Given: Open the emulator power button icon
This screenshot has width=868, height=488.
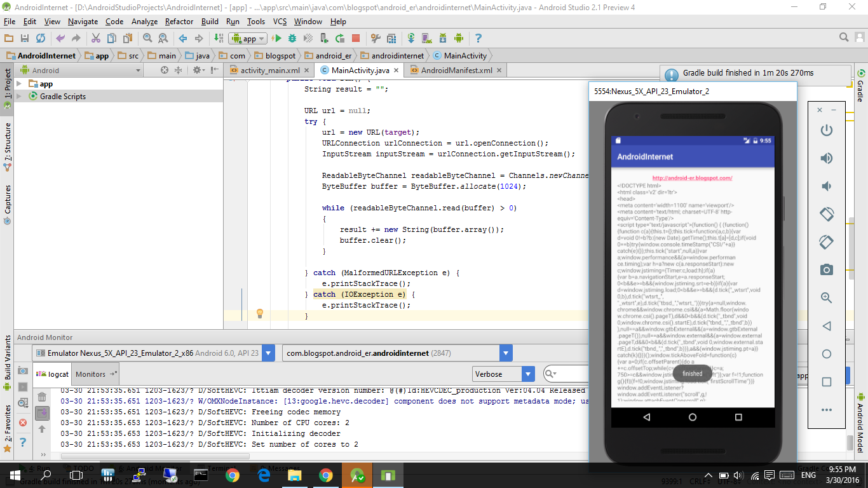Looking at the screenshot, I should tap(826, 132).
